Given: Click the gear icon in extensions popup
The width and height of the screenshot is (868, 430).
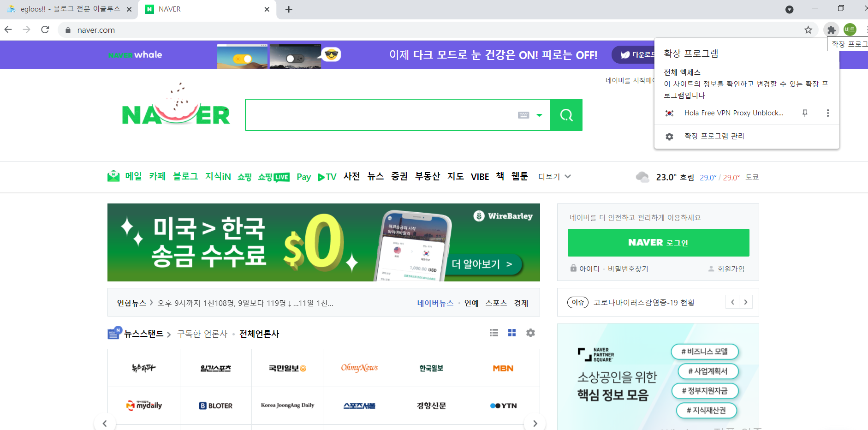Looking at the screenshot, I should pos(670,137).
